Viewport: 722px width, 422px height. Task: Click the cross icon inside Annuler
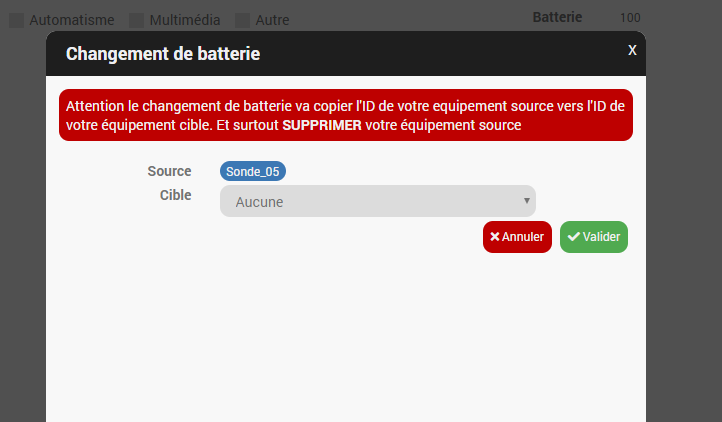point(495,237)
